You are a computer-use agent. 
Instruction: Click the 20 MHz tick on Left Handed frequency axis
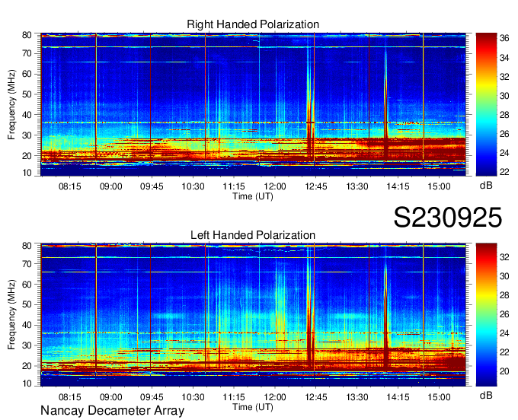click(27, 366)
